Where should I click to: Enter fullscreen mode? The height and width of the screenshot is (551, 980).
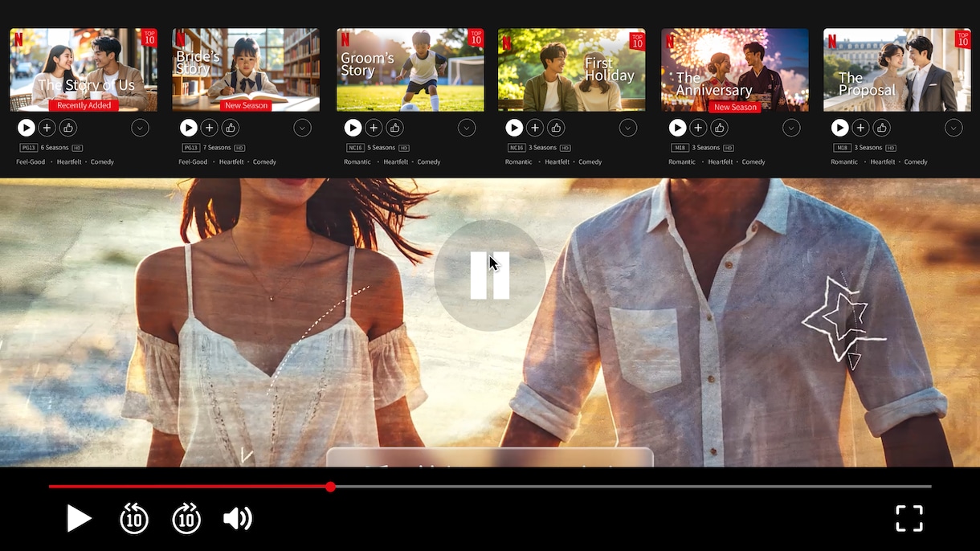click(909, 519)
